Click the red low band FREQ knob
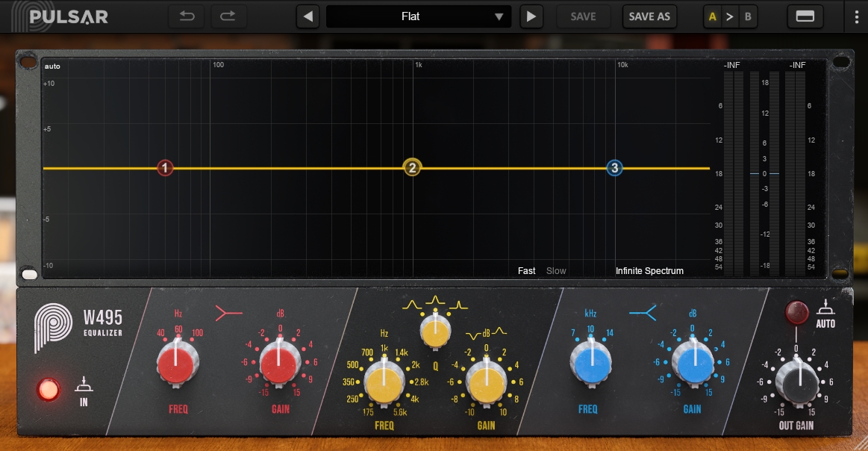This screenshot has height=451, width=868. coord(177,363)
